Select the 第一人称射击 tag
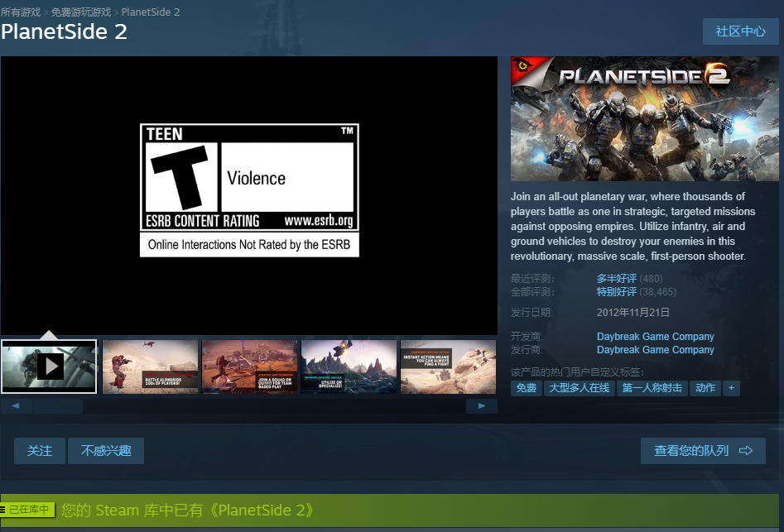784x532 pixels. [652, 388]
